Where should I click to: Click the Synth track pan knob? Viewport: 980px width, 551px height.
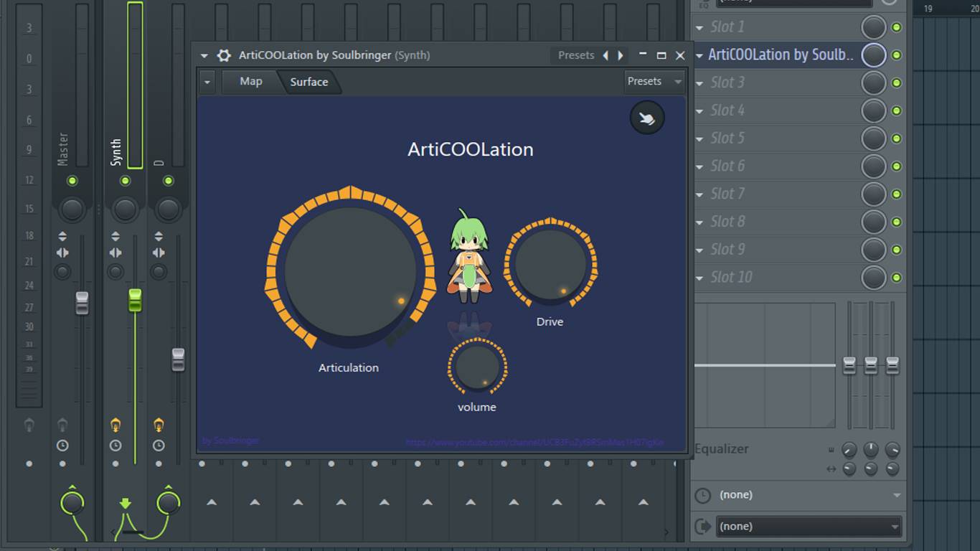click(125, 209)
